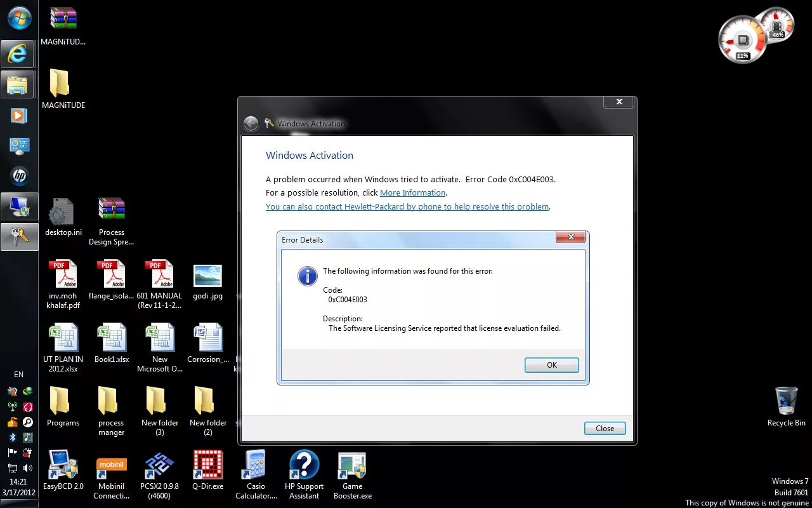Click the magnifier search tray icon
This screenshot has width=812, height=508.
[x=27, y=422]
